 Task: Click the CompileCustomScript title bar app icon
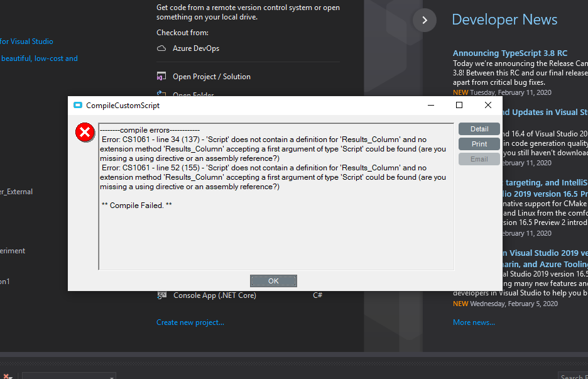(x=78, y=105)
